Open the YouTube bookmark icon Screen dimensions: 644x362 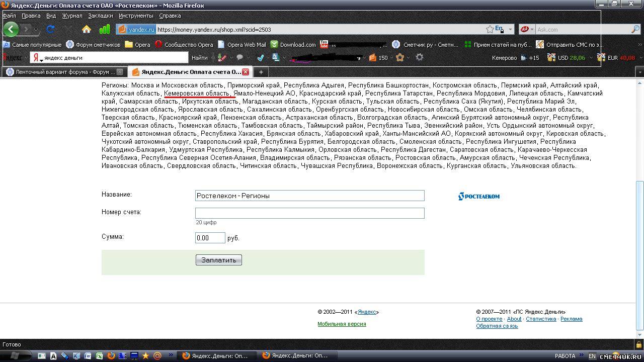coord(324,44)
